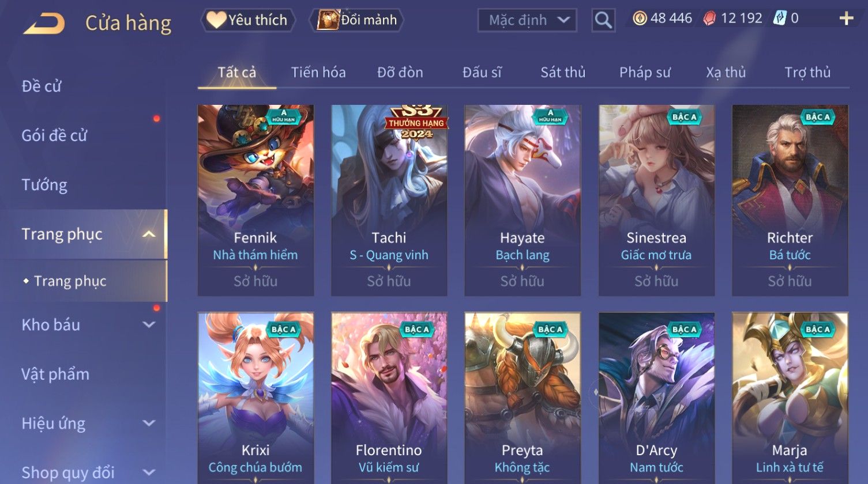The image size is (868, 484).
Task: Switch to the Sát thủ tab
Action: point(563,73)
